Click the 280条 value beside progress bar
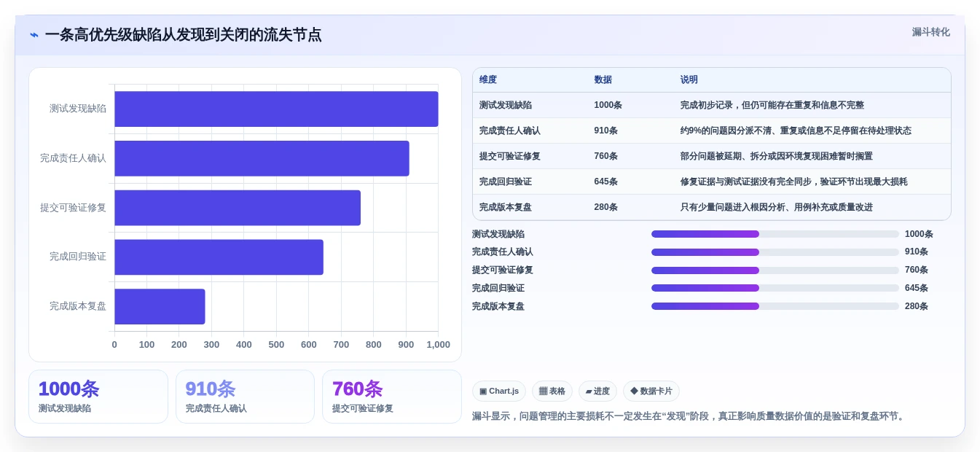The image size is (980, 452). tap(917, 306)
